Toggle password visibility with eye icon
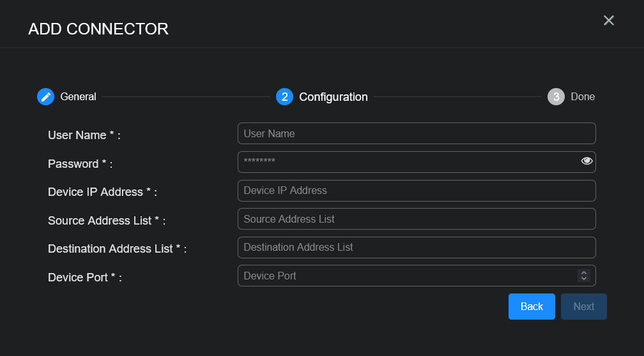The width and height of the screenshot is (644, 356). pyautogui.click(x=586, y=161)
